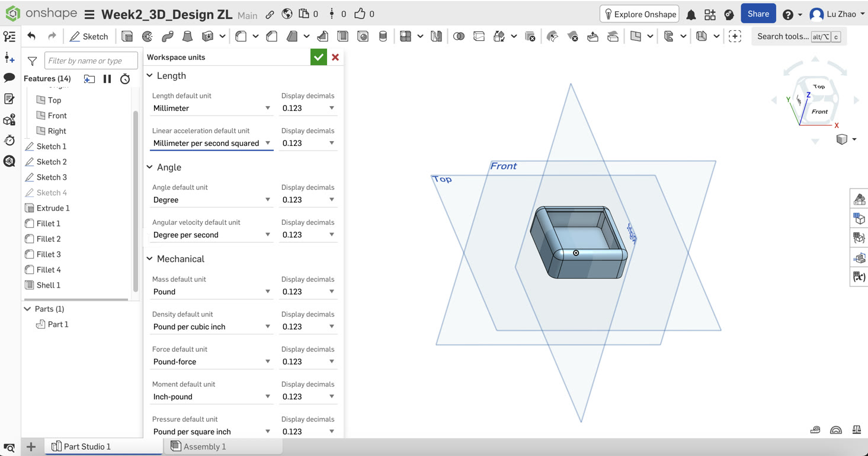Open the Comments panel in left sidebar
This screenshot has height=456, width=868.
pos(9,78)
